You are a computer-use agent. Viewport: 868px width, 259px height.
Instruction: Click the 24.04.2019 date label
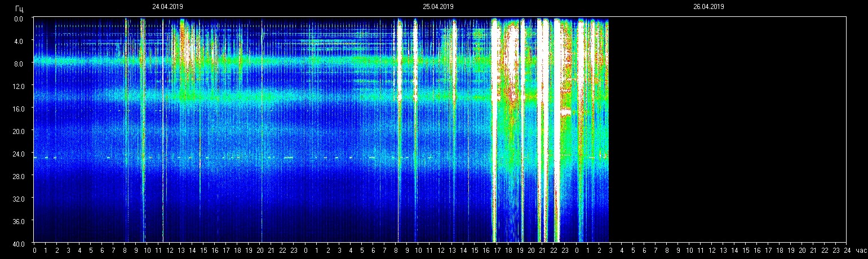click(x=167, y=7)
